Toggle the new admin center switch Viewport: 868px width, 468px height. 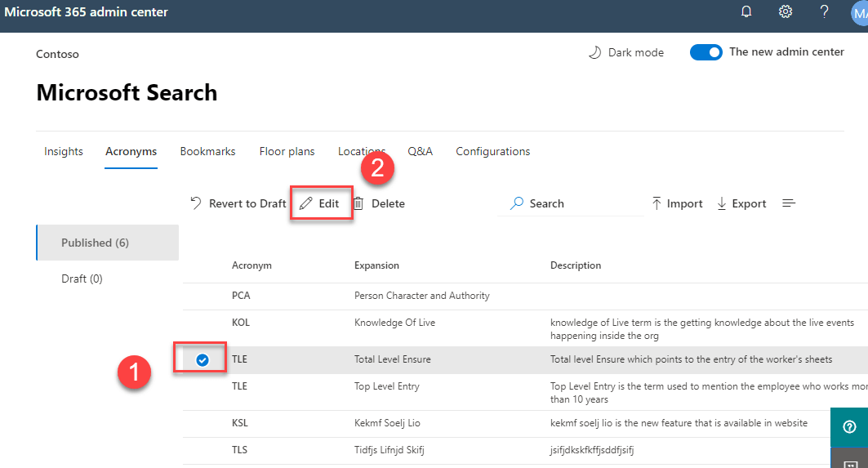pos(706,52)
